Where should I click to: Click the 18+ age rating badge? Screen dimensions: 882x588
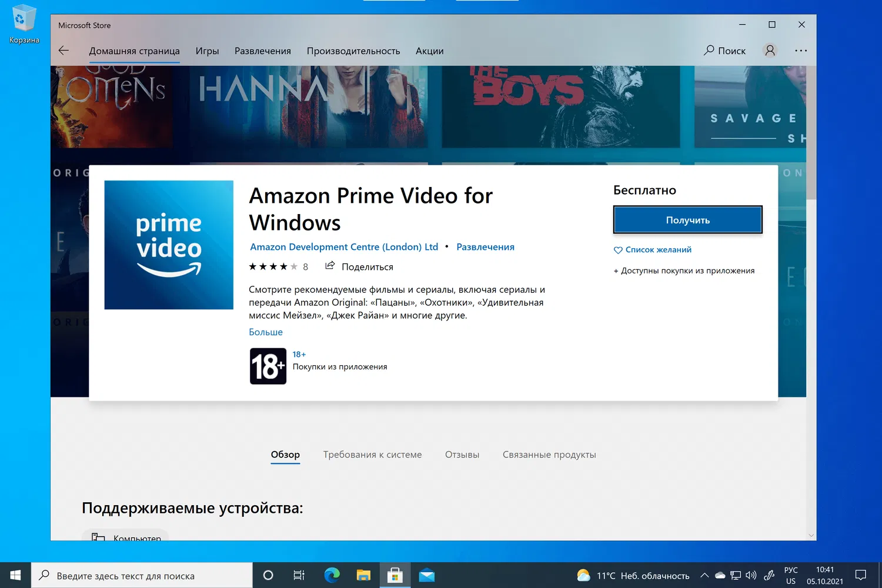coord(268,366)
